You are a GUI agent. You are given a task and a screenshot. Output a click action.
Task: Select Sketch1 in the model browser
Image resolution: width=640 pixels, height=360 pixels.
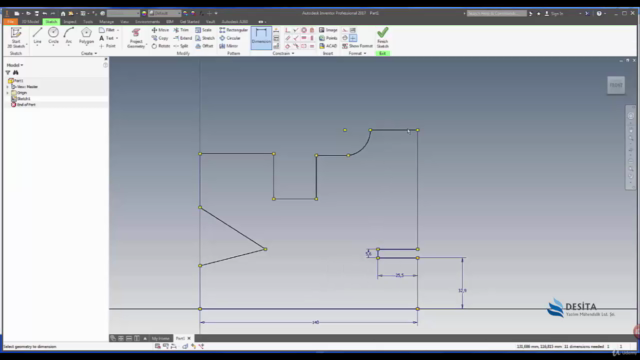21,99
